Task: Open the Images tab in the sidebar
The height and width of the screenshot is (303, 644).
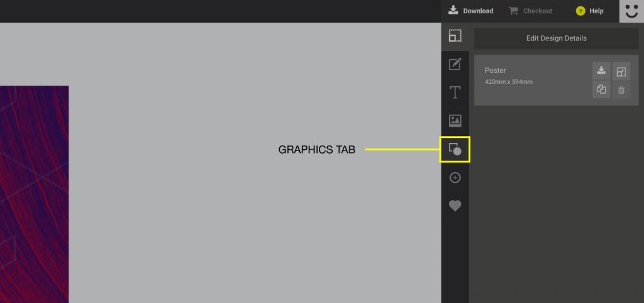Action: (x=455, y=120)
